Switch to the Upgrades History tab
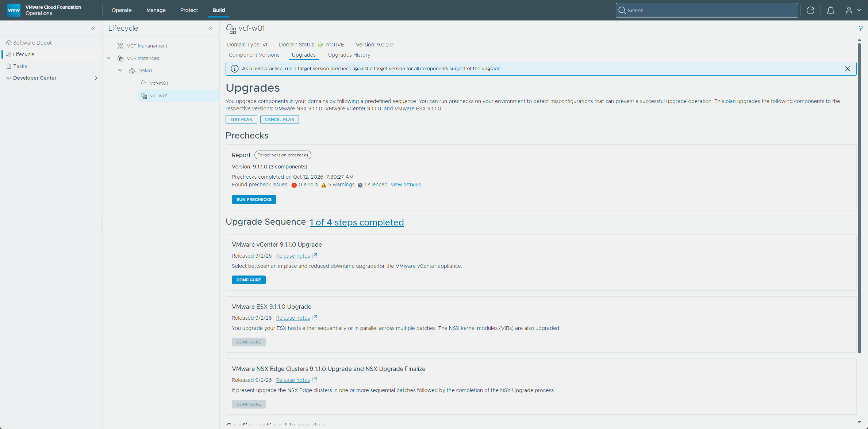The width and height of the screenshot is (868, 429). pyautogui.click(x=349, y=55)
